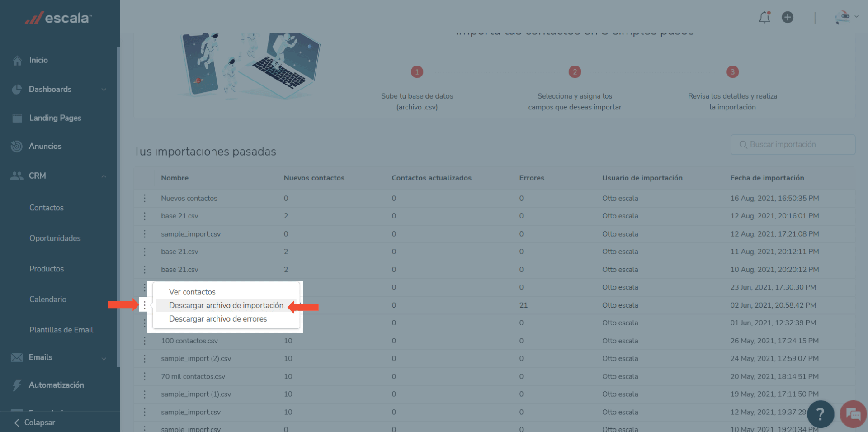868x432 pixels.
Task: Click the Anuncios target icon
Action: coord(17,146)
